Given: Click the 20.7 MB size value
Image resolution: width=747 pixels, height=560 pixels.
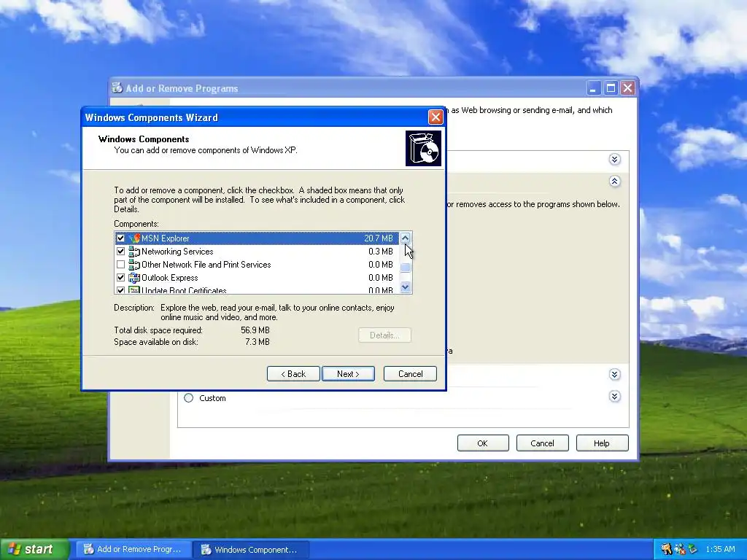Looking at the screenshot, I should click(x=379, y=238).
